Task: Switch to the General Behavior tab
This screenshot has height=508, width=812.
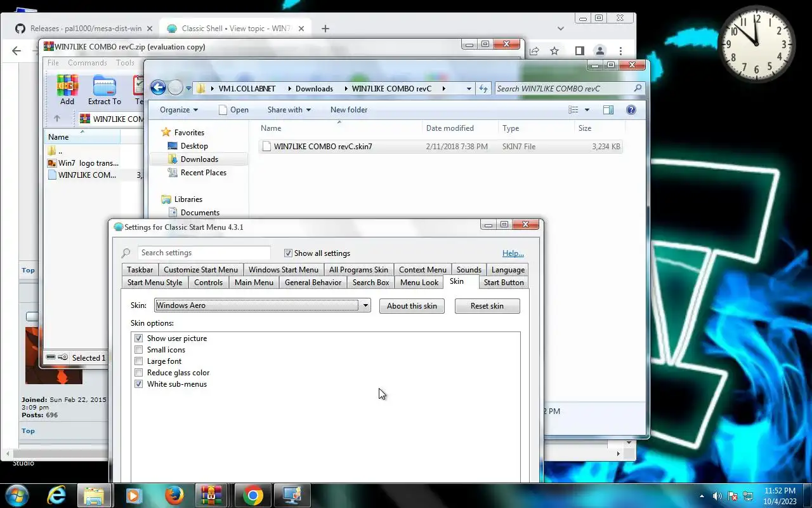Action: 313,283
